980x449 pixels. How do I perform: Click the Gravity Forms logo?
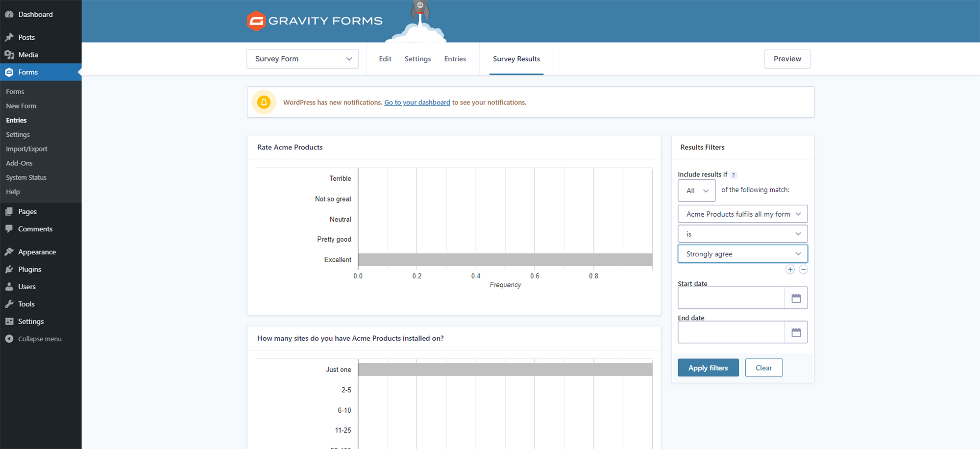tap(315, 21)
